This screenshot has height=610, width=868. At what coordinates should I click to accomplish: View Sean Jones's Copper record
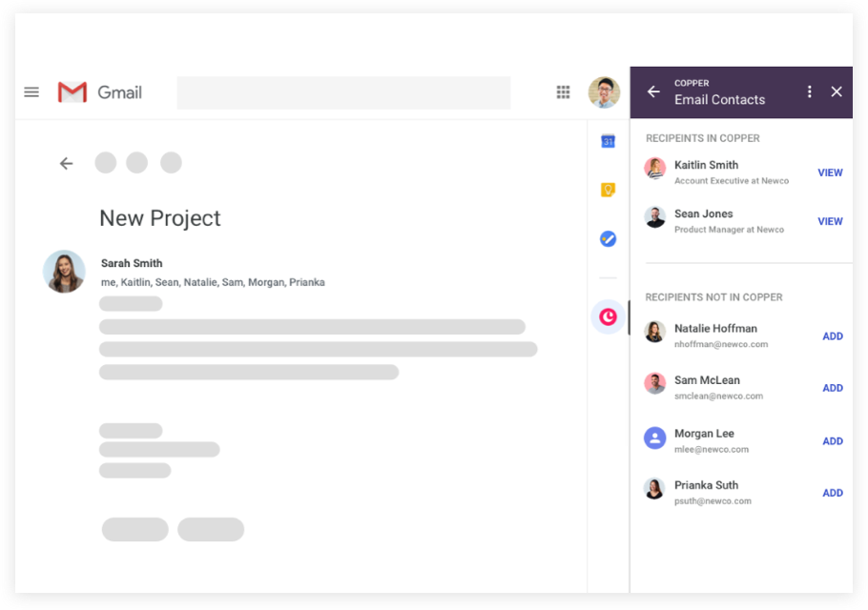(x=830, y=221)
